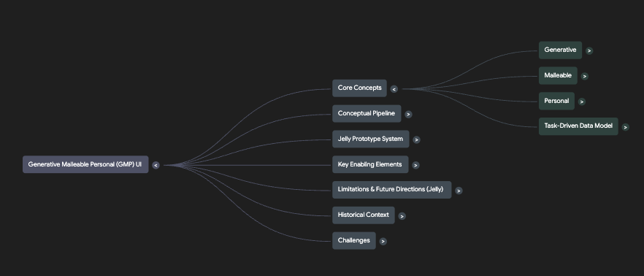
Task: Expand the Conceptual Pipeline branch
Action: [x=408, y=114]
